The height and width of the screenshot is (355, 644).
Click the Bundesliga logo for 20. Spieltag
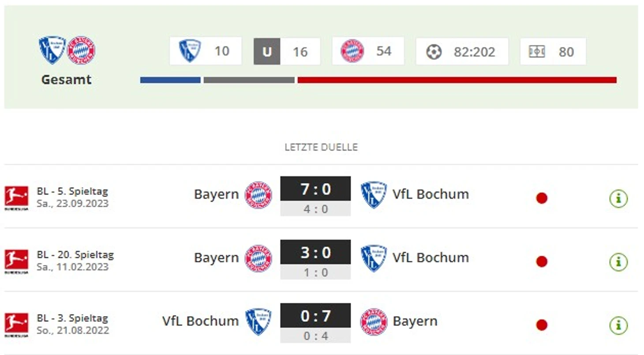click(x=16, y=261)
